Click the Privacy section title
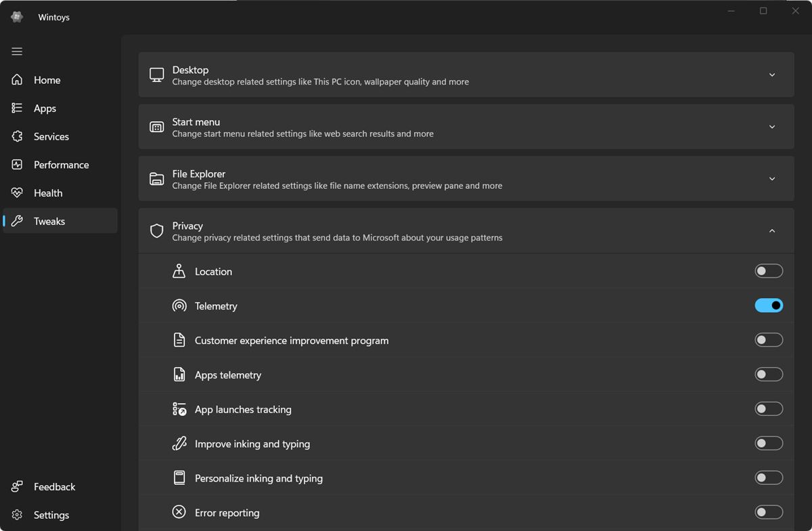This screenshot has width=812, height=531. (187, 226)
